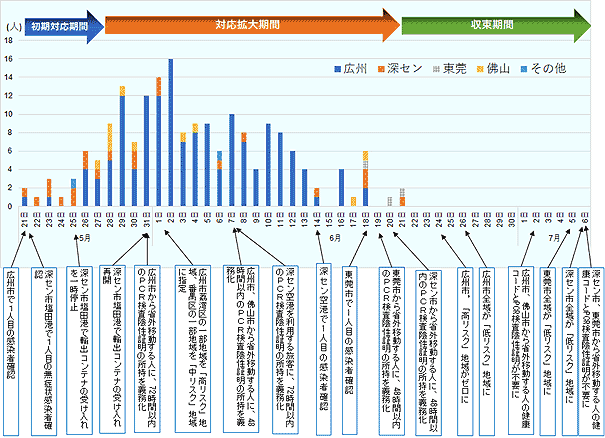Click the orange segment atop June 1 bar
This screenshot has height=438, width=605.
(159, 86)
